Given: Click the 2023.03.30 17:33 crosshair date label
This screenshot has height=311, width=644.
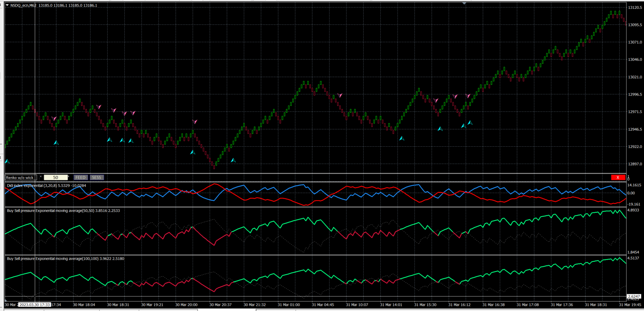Looking at the screenshot, I should click(x=35, y=305).
